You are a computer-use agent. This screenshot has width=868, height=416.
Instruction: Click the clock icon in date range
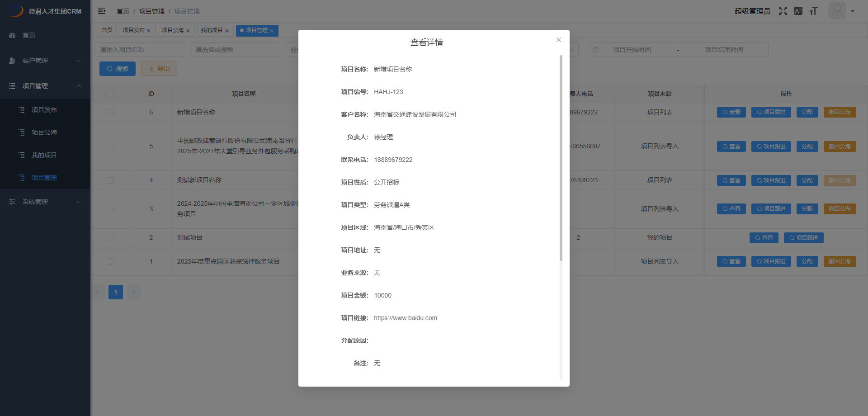tap(595, 50)
